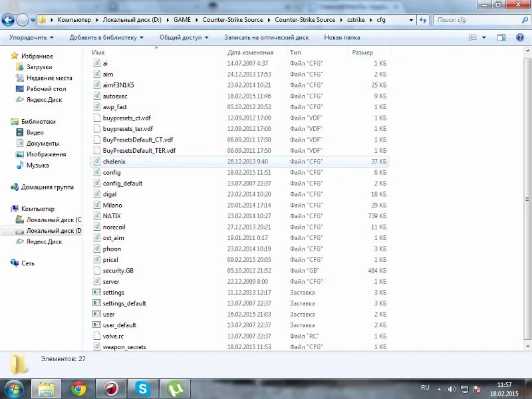Open the "Упорядочить" menu

pyautogui.click(x=31, y=37)
